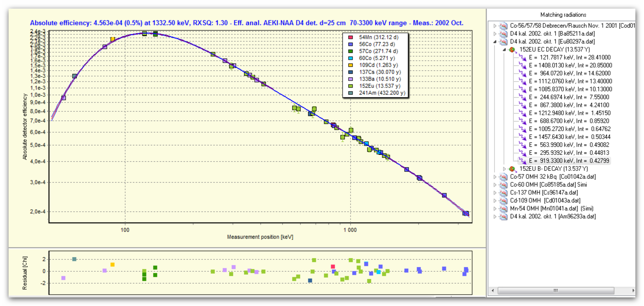Expand the Am96293a.dat calibration node
The height and width of the screenshot is (306, 644).
click(x=495, y=216)
